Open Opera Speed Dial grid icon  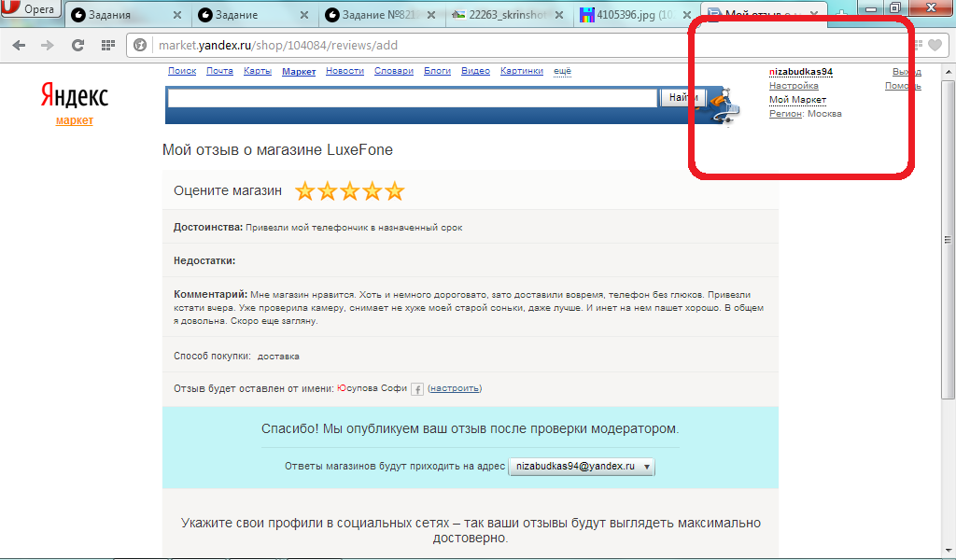[108, 45]
